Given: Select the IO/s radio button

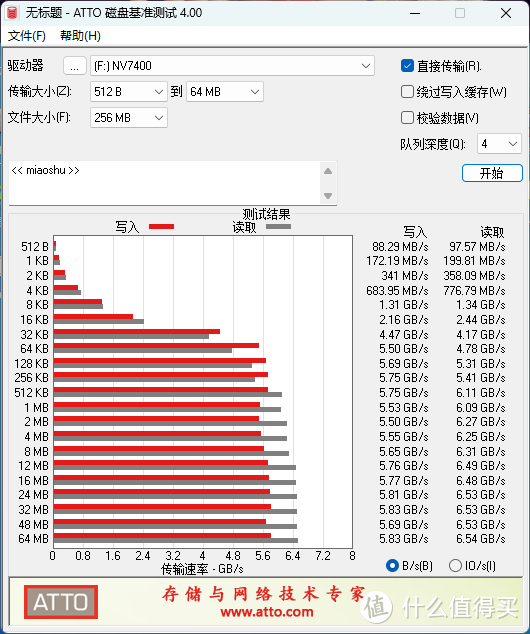Looking at the screenshot, I should 455,565.
